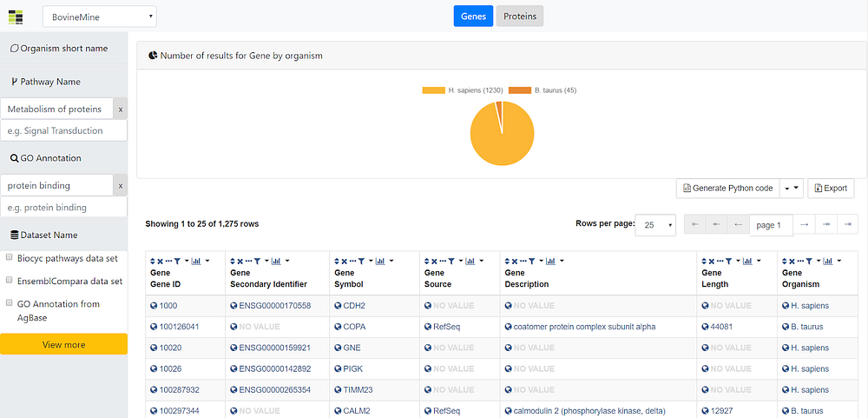The image size is (868, 418).
Task: Open Rows per page dropdown showing 25
Action: pos(655,225)
